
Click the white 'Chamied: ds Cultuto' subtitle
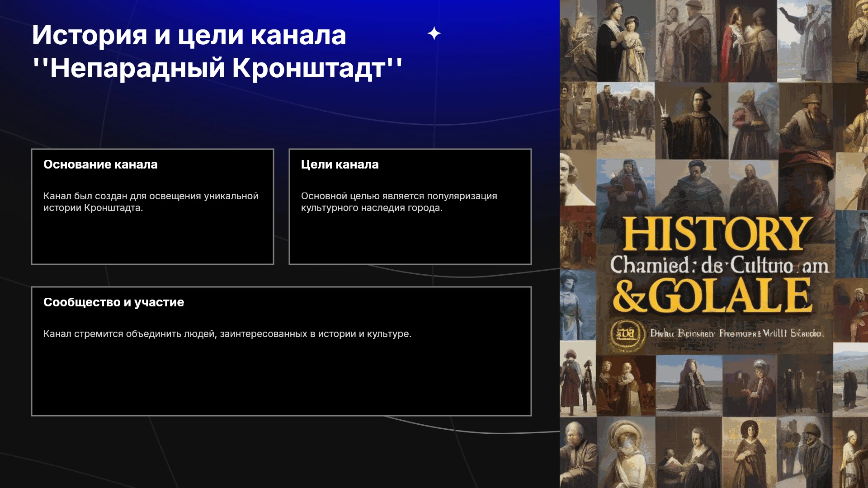pyautogui.click(x=720, y=265)
